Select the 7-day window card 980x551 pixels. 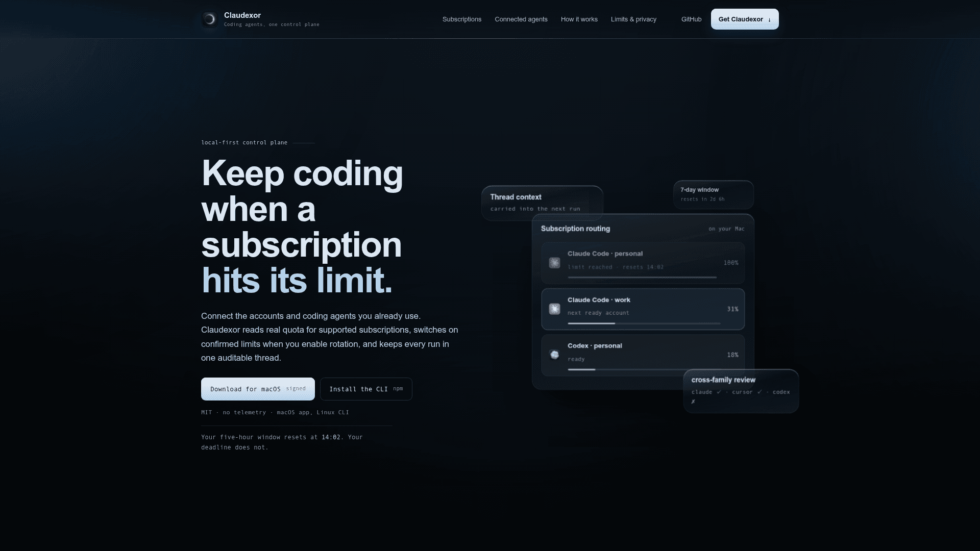click(714, 194)
